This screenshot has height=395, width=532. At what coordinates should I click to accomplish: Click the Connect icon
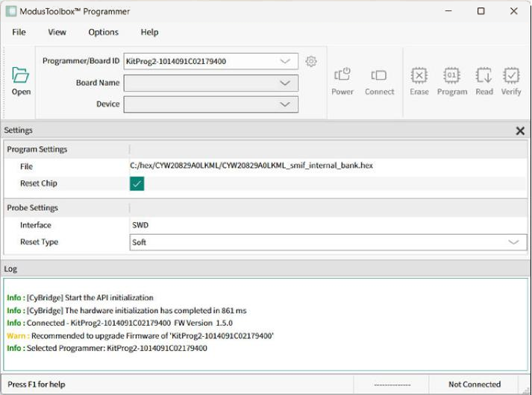coord(379,75)
